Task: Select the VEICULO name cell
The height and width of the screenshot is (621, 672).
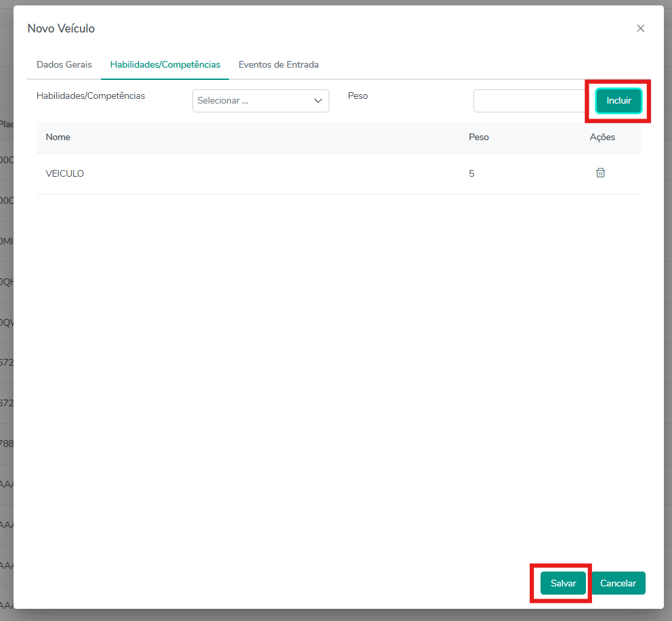Action: (65, 173)
